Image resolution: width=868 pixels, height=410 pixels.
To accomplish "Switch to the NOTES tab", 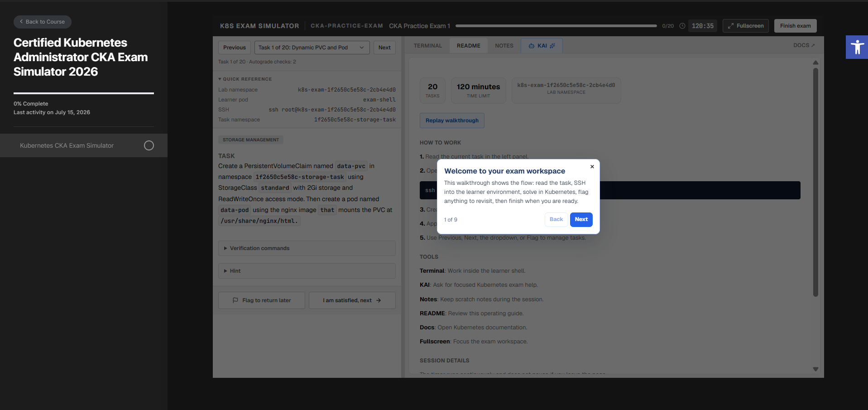I will 504,46.
